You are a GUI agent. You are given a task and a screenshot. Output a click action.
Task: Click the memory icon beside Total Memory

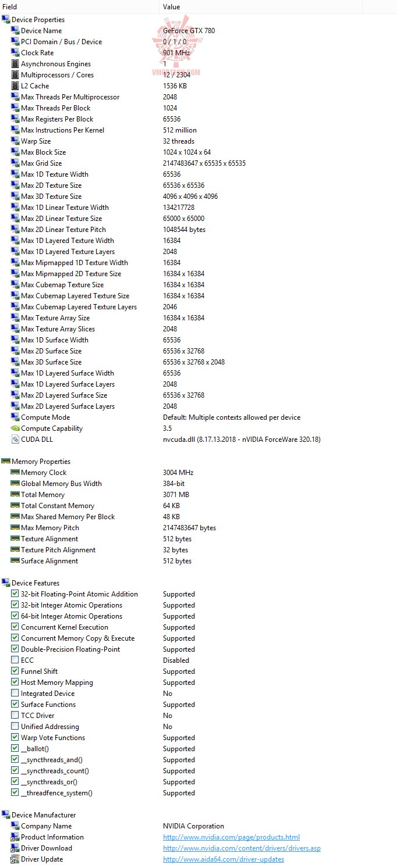click(15, 495)
